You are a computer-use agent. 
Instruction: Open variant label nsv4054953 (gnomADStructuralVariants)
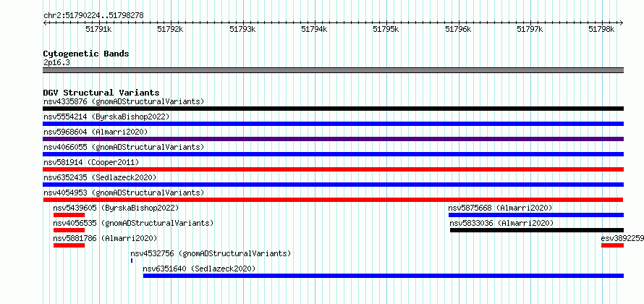[x=124, y=193]
